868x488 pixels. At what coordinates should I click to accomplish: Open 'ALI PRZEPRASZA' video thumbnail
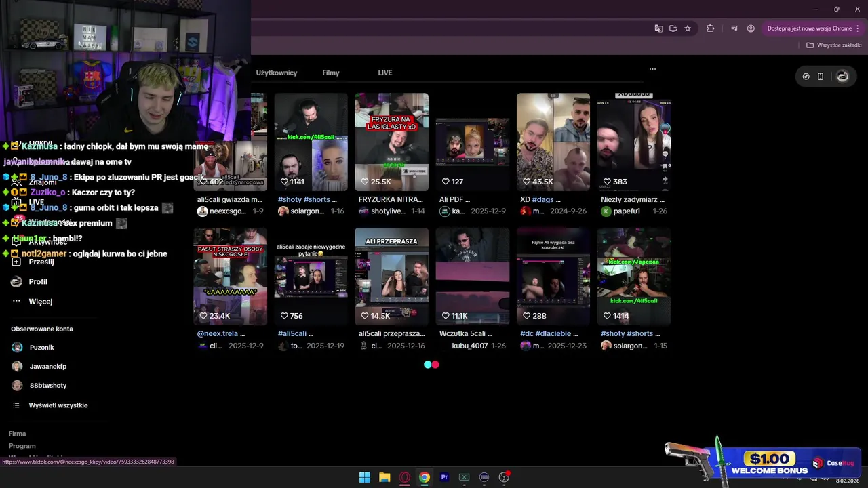391,277
